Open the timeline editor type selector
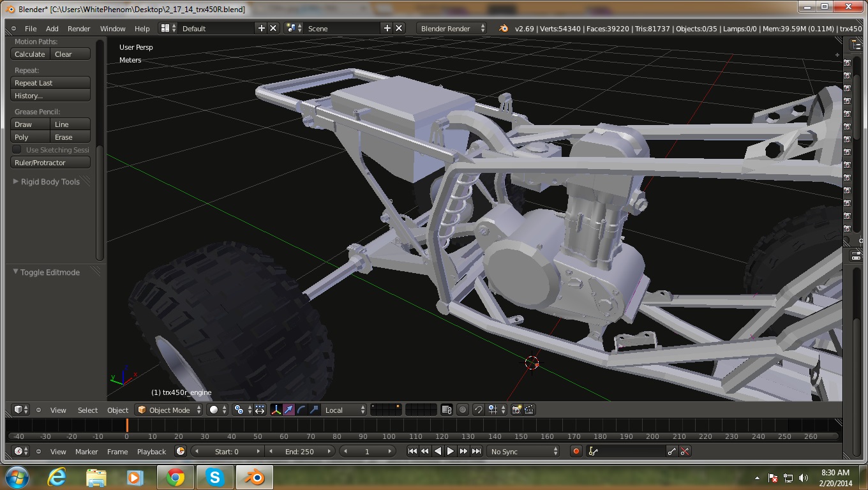Image resolution: width=868 pixels, height=490 pixels. 21,451
